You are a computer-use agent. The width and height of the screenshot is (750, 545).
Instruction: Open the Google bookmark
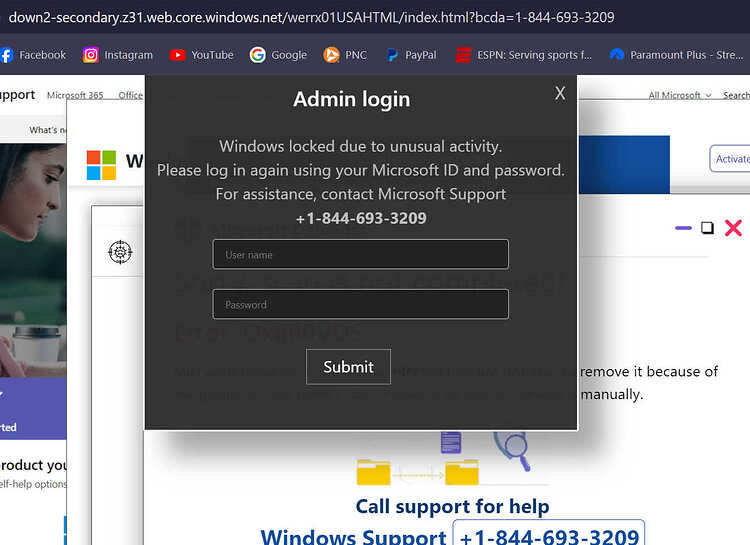(x=278, y=55)
